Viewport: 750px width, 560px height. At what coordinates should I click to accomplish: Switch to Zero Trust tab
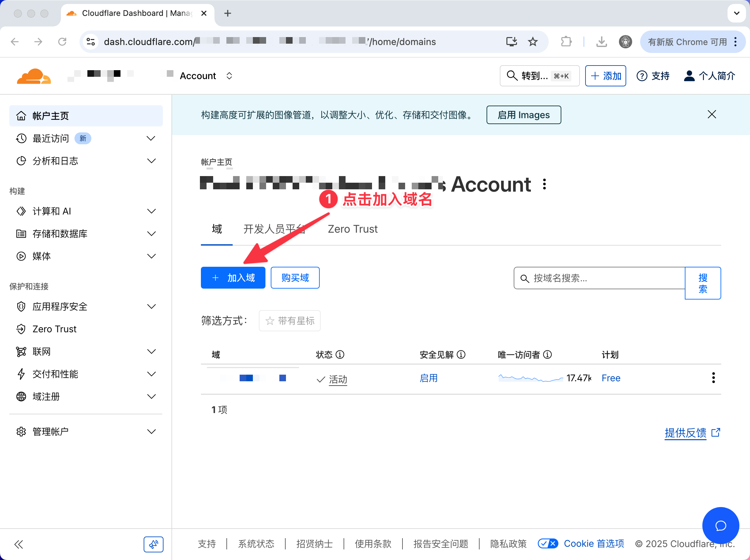352,229
